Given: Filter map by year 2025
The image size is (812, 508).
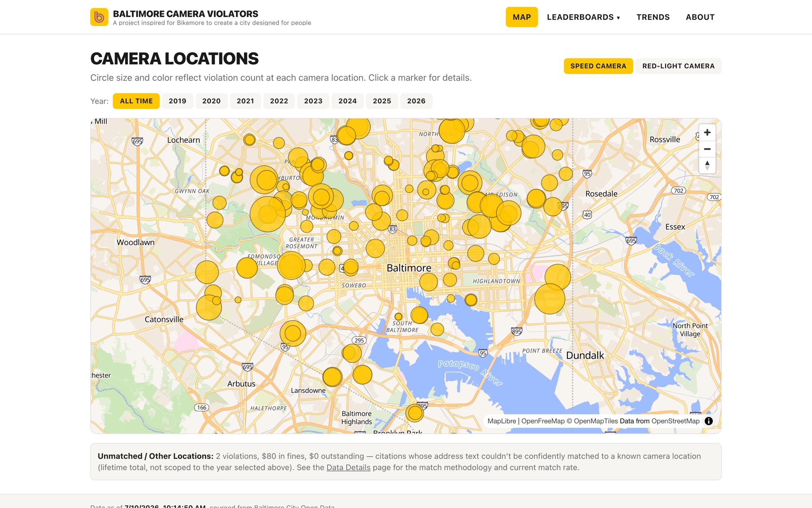Looking at the screenshot, I should (x=382, y=101).
